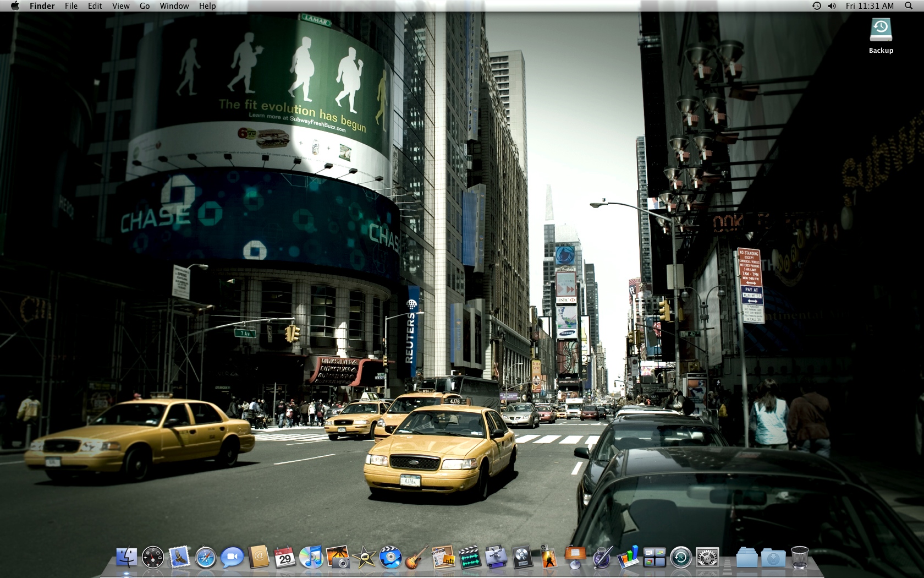Open MainStage All Access badge icon
This screenshot has width=924, height=578.
click(549, 558)
